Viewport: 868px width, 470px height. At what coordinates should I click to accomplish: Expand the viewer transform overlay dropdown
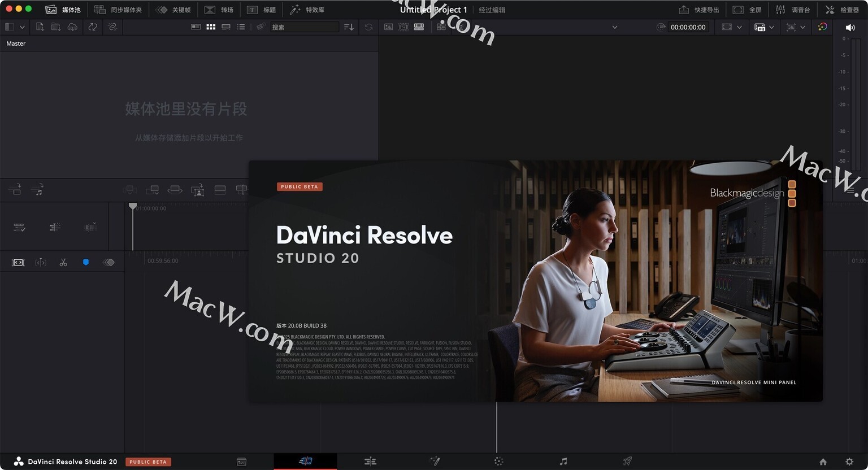[802, 27]
